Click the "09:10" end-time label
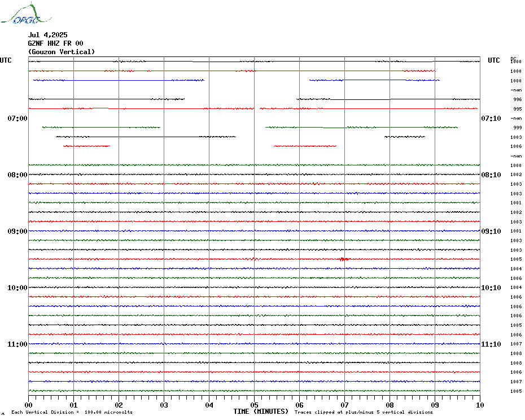The image size is (525, 420). pyautogui.click(x=491, y=231)
